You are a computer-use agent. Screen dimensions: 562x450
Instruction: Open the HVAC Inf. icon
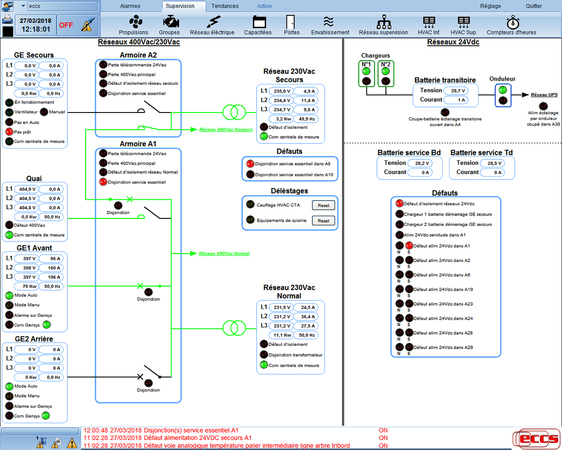point(429,22)
